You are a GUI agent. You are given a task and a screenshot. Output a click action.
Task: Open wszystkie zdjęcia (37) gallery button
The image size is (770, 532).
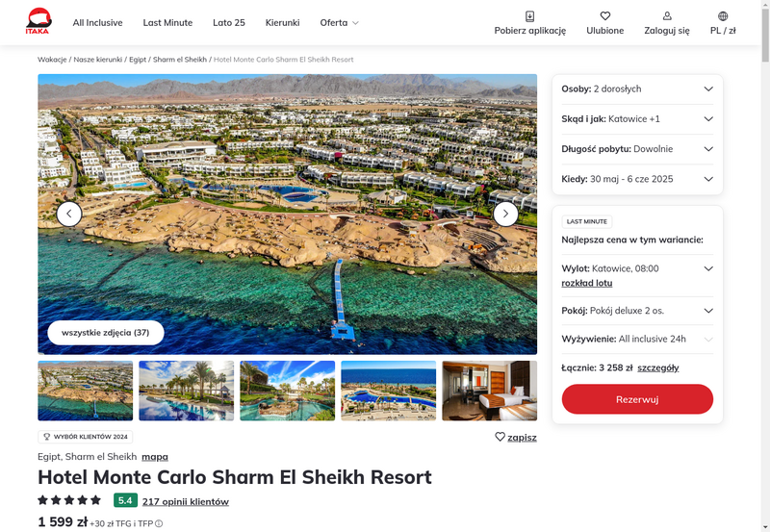coord(106,333)
